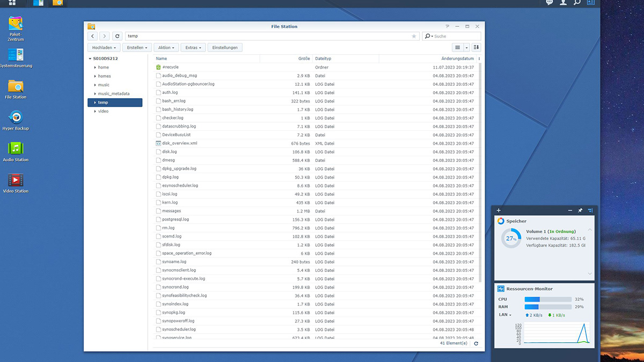Open the column options menu dots
The height and width of the screenshot is (362, 644).
click(x=479, y=59)
